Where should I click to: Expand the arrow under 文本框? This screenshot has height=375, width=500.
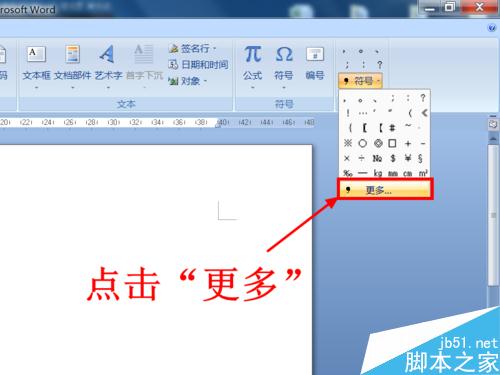coord(36,88)
